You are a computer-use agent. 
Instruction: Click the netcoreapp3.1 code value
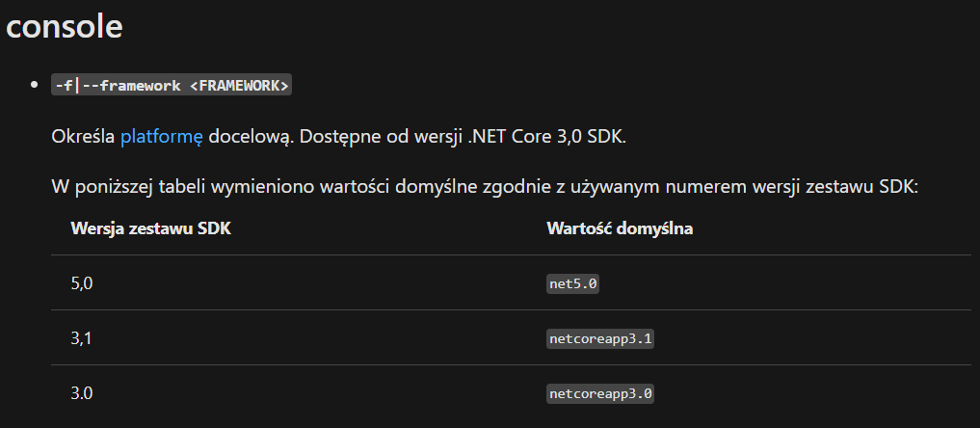600,338
